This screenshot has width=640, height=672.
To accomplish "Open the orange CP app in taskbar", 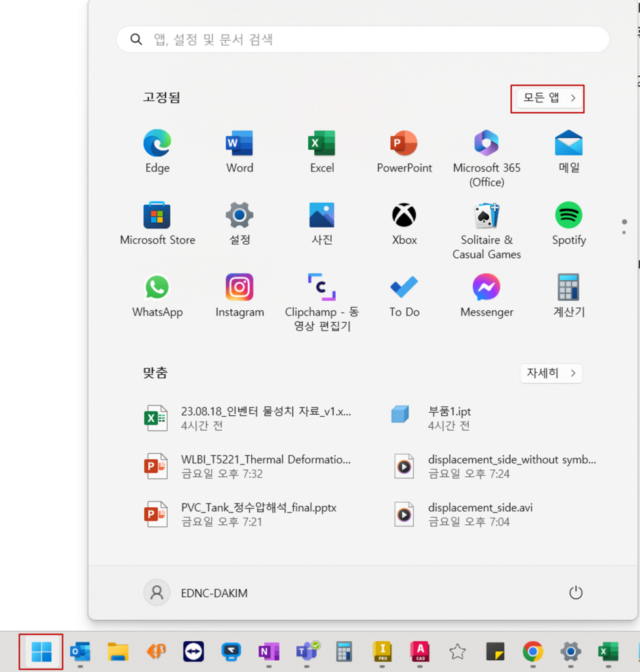I will (156, 652).
